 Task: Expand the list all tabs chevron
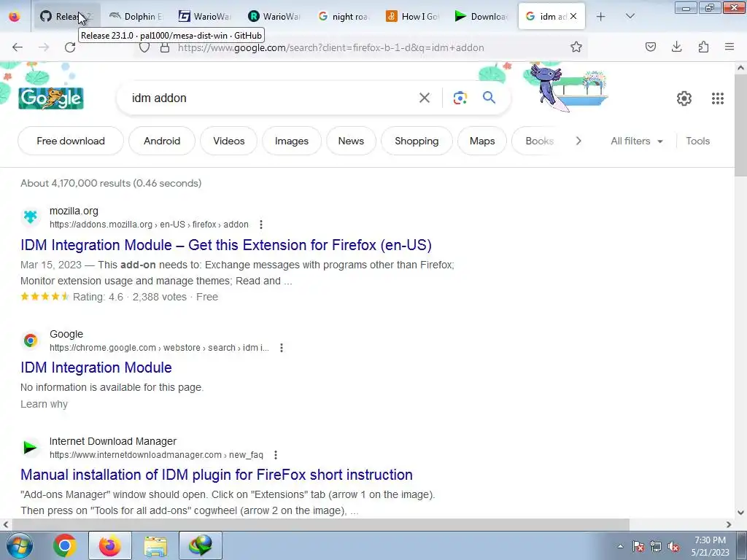point(630,17)
